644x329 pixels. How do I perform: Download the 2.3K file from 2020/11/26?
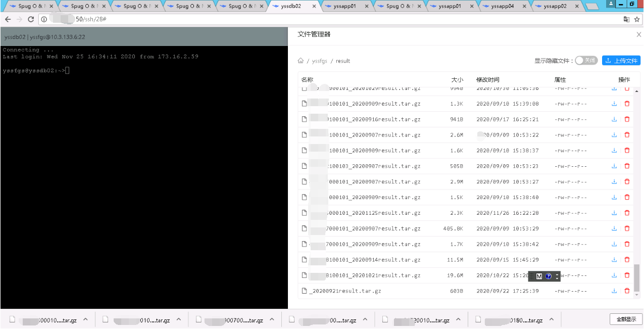[x=614, y=213]
